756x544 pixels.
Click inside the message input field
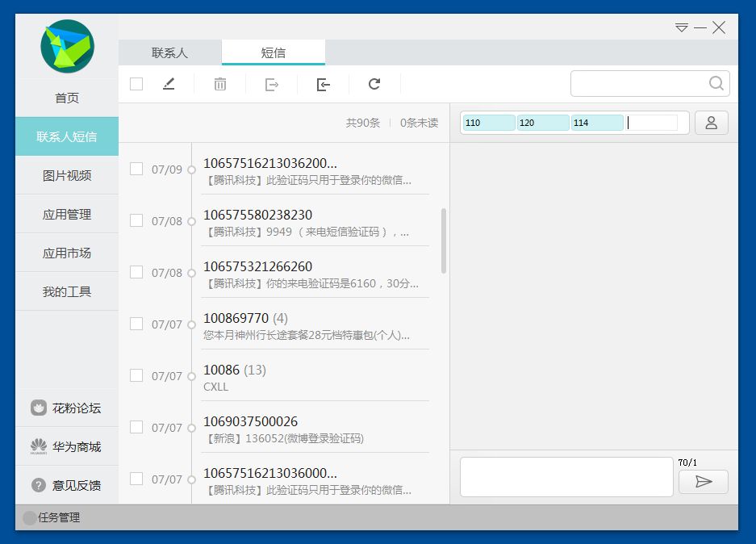pyautogui.click(x=566, y=476)
